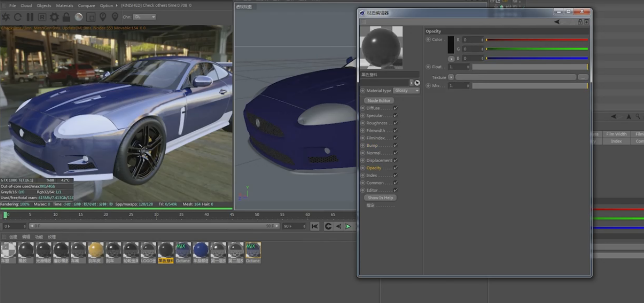Toggle the Bump channel checkbox
Screen dimensions: 644x303
pos(396,145)
